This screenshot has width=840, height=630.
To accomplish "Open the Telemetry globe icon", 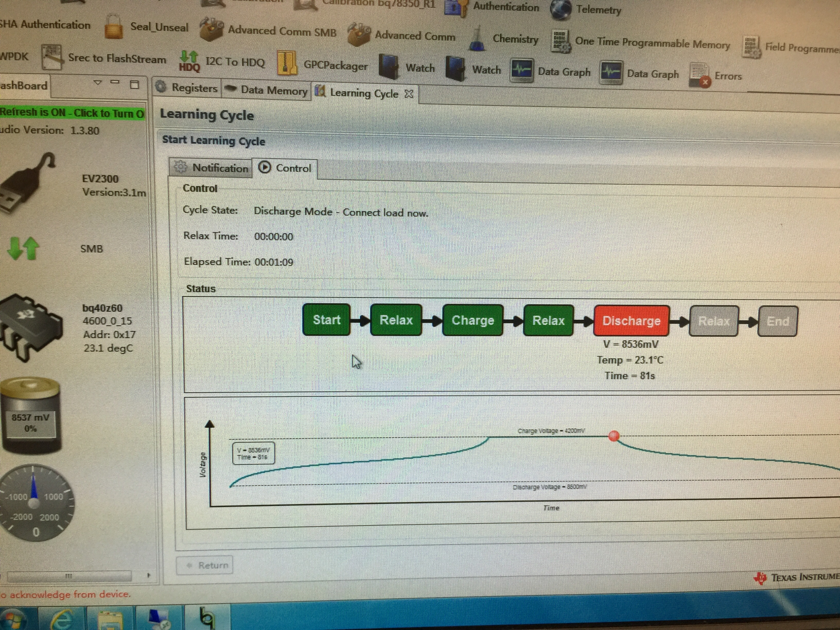I will (x=561, y=9).
